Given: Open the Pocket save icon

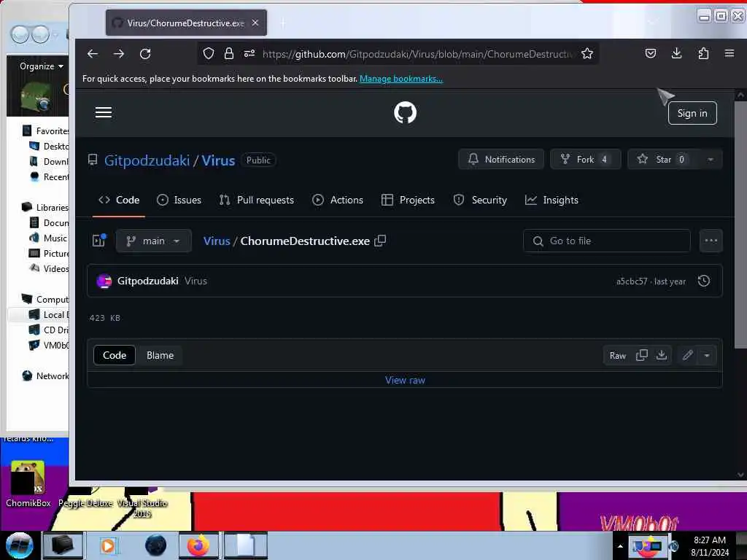Looking at the screenshot, I should (x=650, y=53).
